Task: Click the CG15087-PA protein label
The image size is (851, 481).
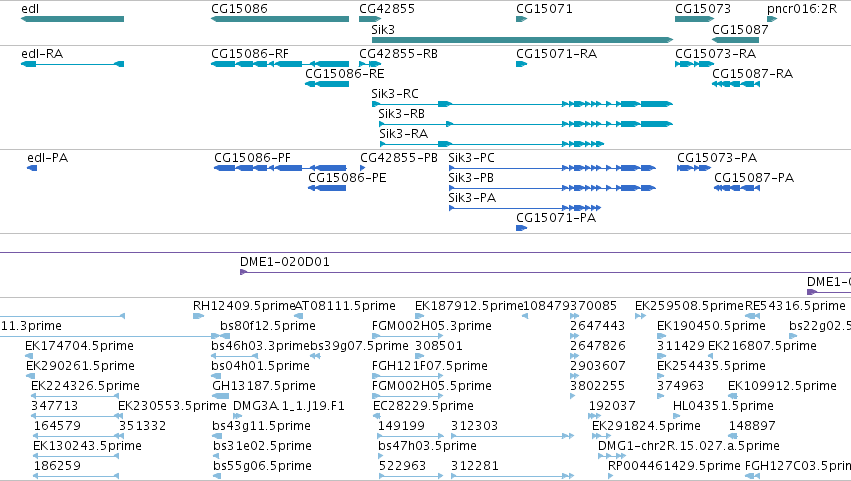Action: (754, 178)
